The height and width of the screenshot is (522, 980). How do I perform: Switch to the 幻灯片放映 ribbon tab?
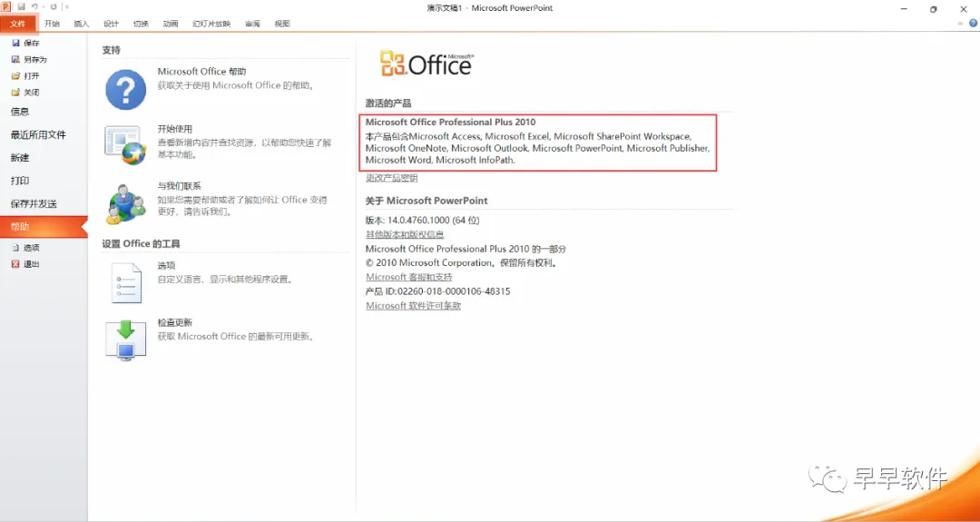click(x=211, y=24)
